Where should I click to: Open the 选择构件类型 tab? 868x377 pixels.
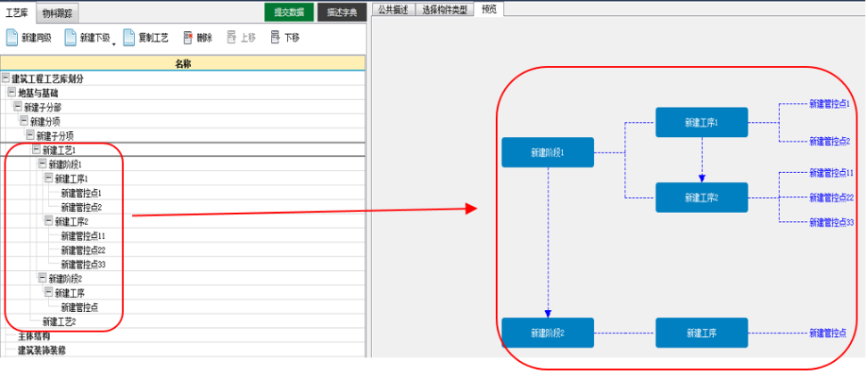pos(444,10)
